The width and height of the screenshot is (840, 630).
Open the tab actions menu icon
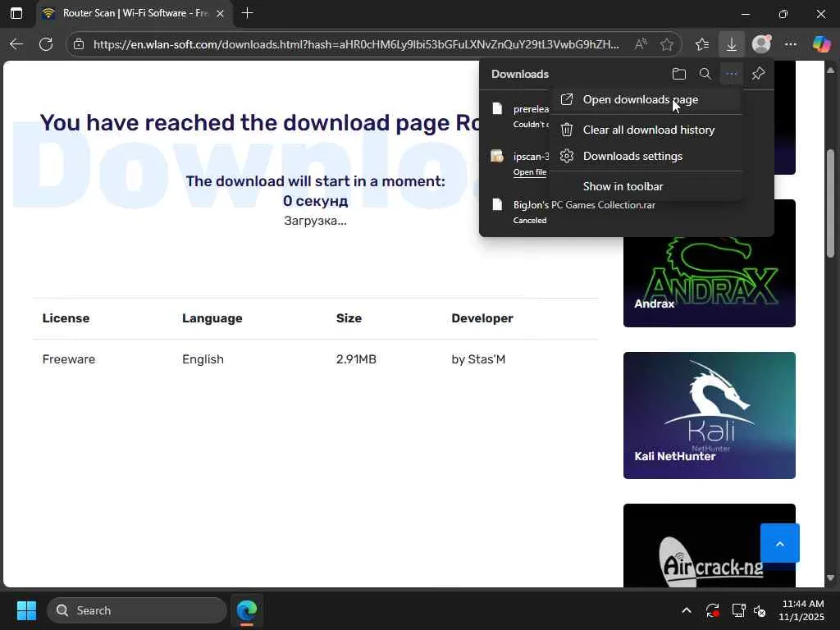click(x=16, y=13)
